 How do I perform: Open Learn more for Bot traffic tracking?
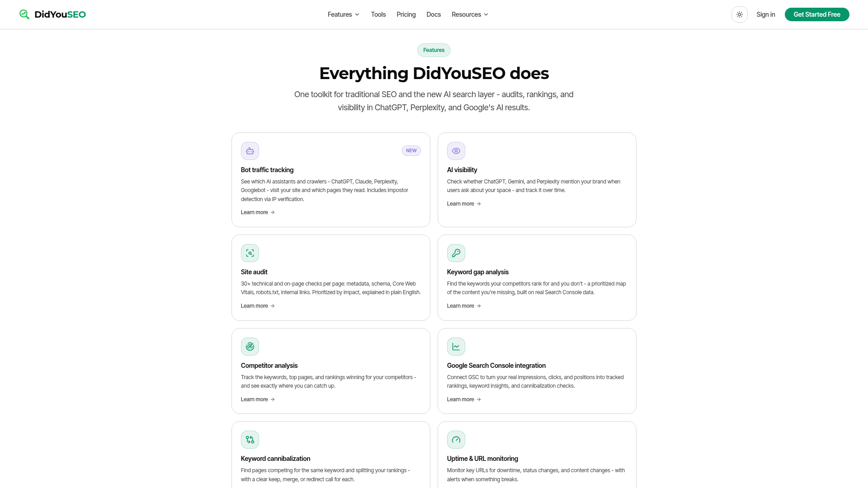coord(258,212)
